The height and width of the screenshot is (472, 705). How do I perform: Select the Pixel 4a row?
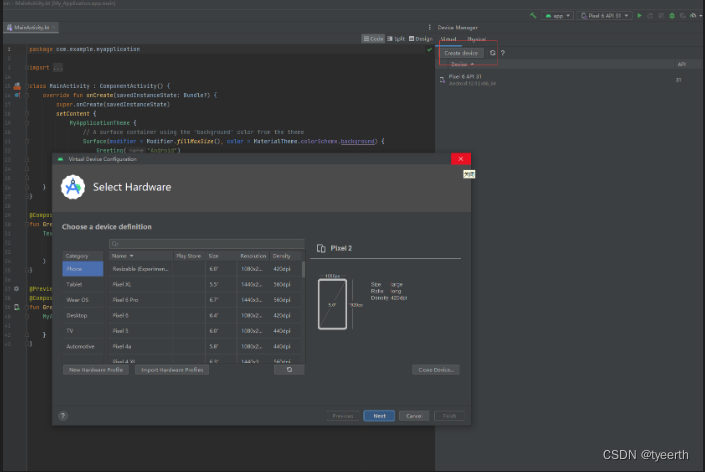point(205,346)
